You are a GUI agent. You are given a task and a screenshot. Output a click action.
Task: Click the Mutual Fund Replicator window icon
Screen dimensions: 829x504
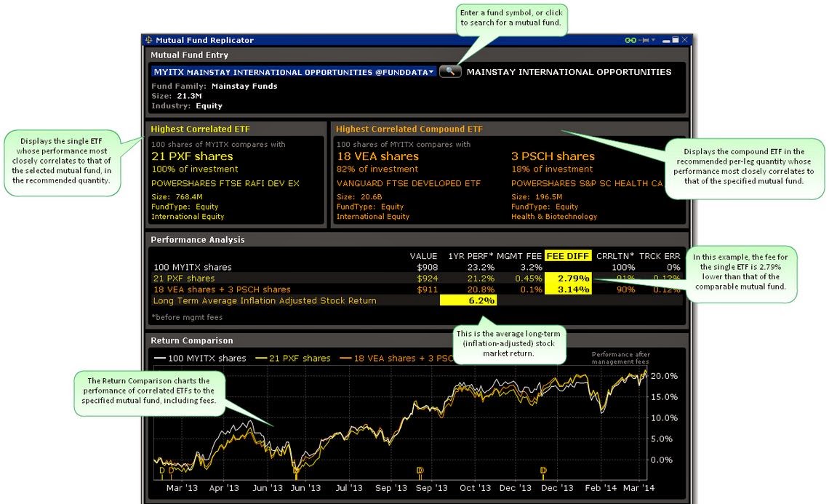tap(148, 40)
